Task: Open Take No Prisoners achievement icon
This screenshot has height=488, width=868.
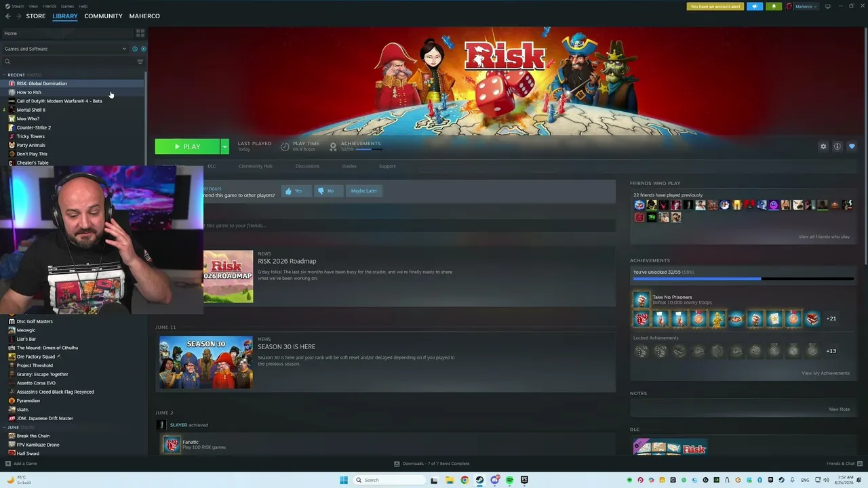Action: 641,300
